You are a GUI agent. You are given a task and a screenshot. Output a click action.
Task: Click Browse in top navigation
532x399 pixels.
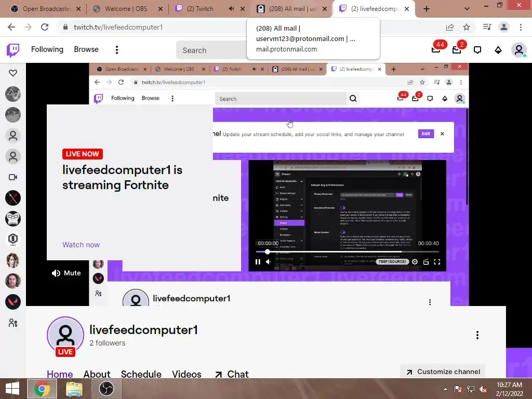[86, 49]
